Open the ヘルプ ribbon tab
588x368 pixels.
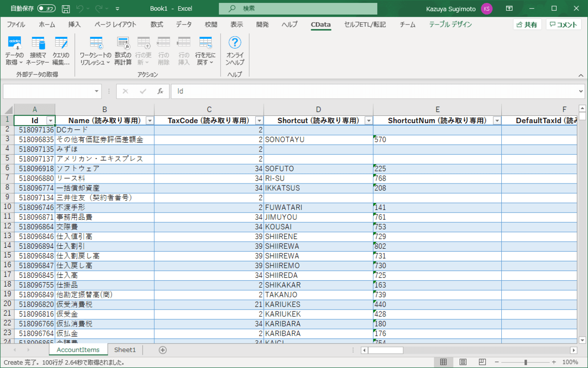[290, 25]
